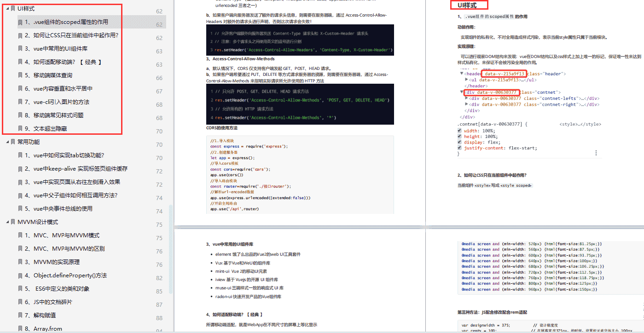Collapse the MVVM设计模式 bookmark group

[x=7, y=222]
